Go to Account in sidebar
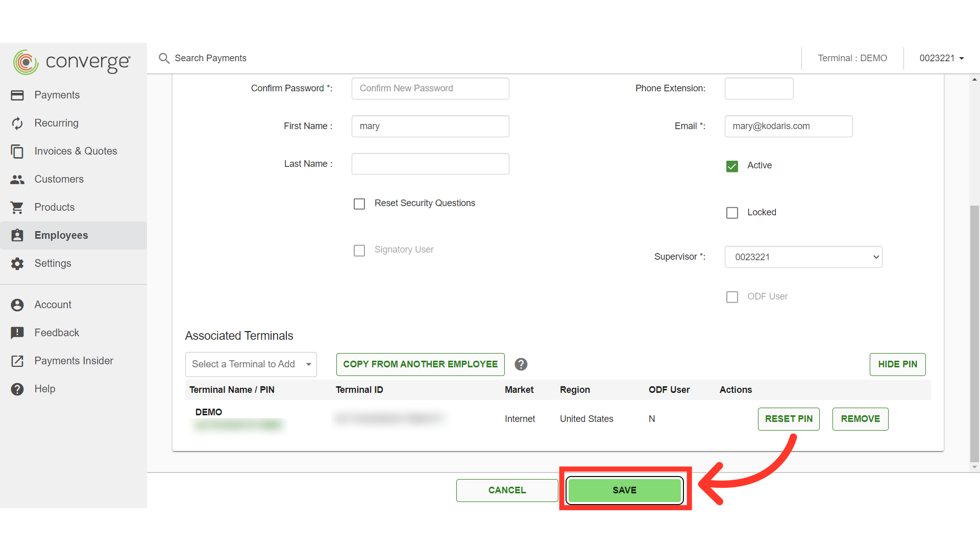This screenshot has height=551, width=980. 53,305
